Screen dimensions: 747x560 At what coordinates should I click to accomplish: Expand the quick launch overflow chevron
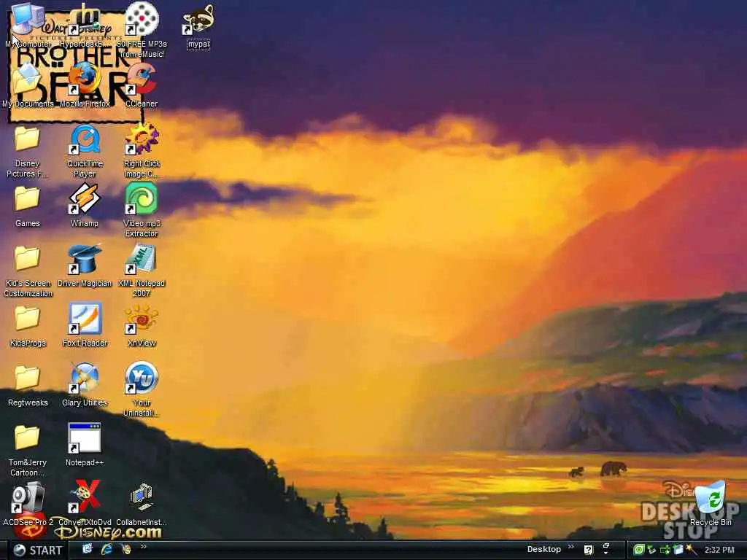144,547
